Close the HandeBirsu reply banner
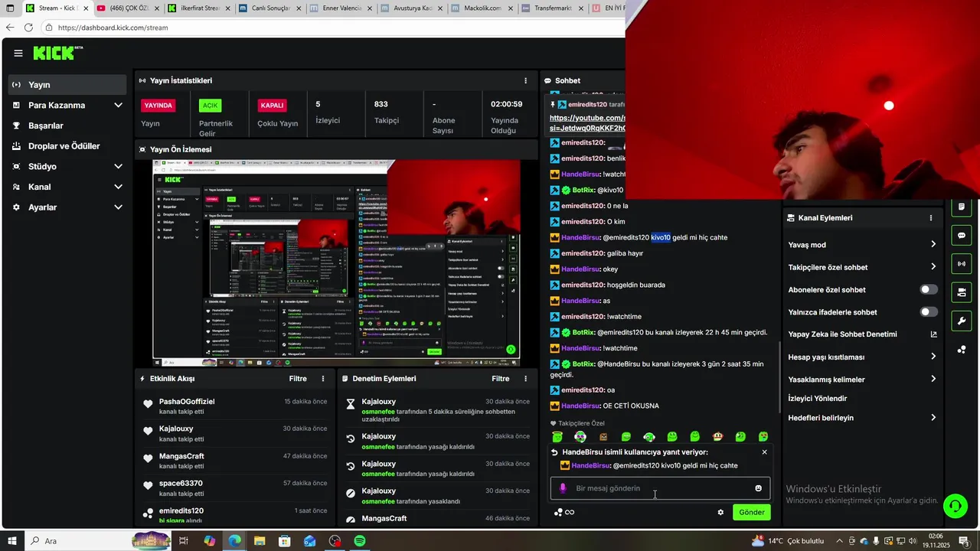 point(764,452)
